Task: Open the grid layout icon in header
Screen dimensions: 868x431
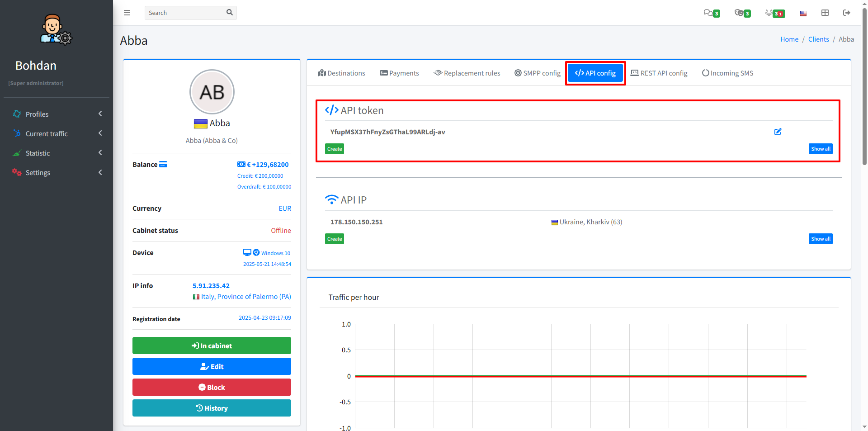Action: pyautogui.click(x=825, y=13)
